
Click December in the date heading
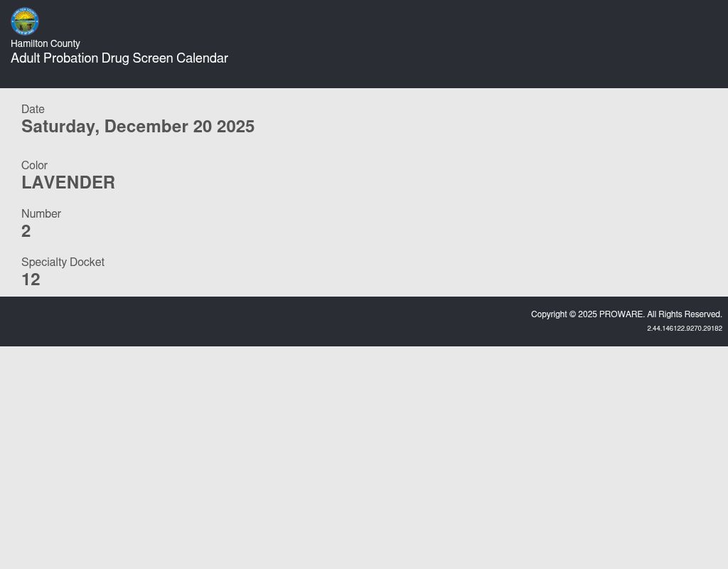pos(146,127)
